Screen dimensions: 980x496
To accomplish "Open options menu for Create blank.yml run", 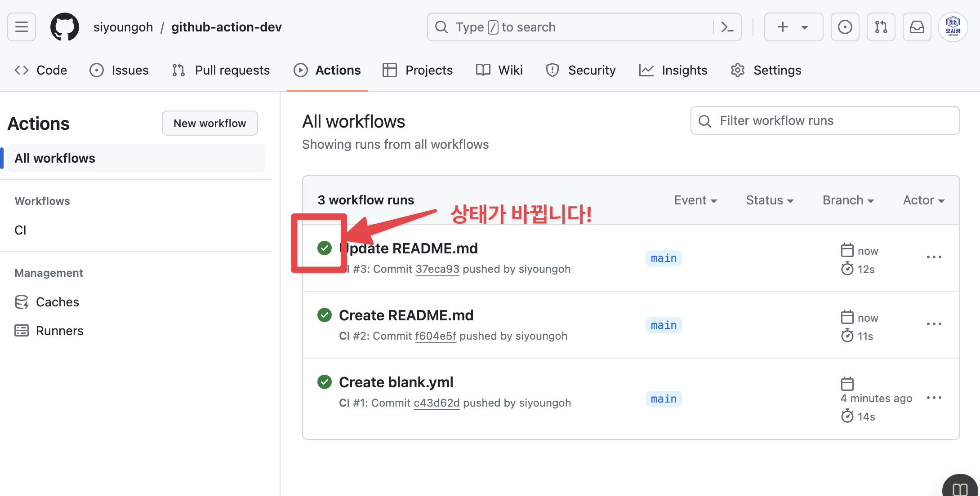I will click(934, 398).
